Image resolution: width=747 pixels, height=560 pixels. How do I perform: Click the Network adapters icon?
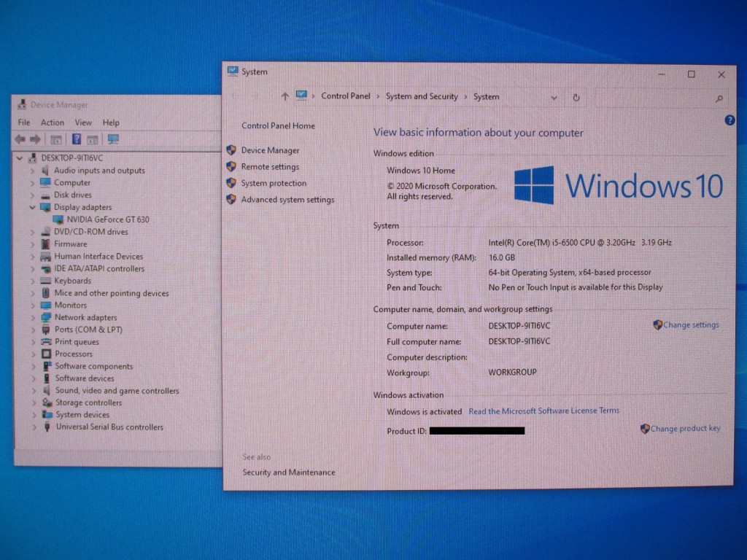[46, 317]
